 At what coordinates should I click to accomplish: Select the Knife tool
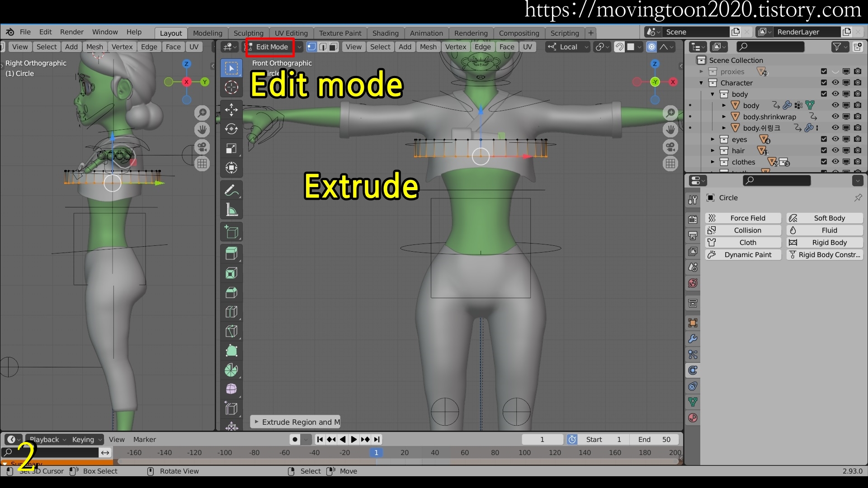(x=231, y=331)
